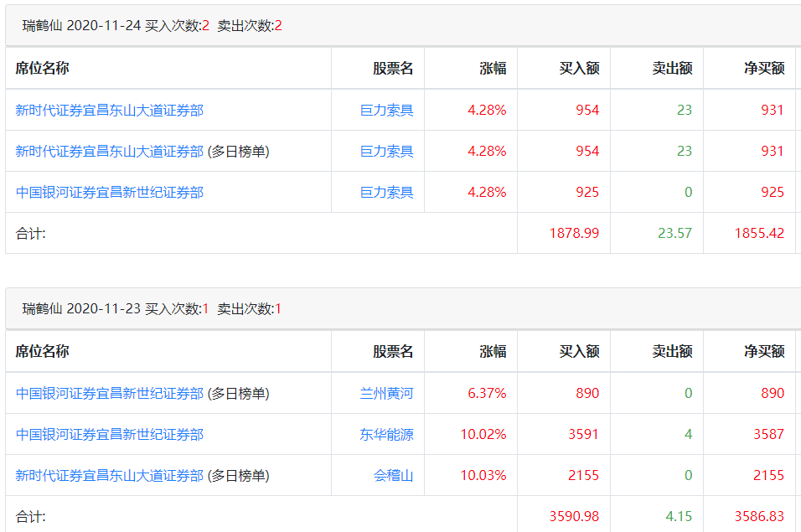Open 新时代证券 seat link in 会稽山 row
This screenshot has height=532, width=801.
(x=109, y=475)
